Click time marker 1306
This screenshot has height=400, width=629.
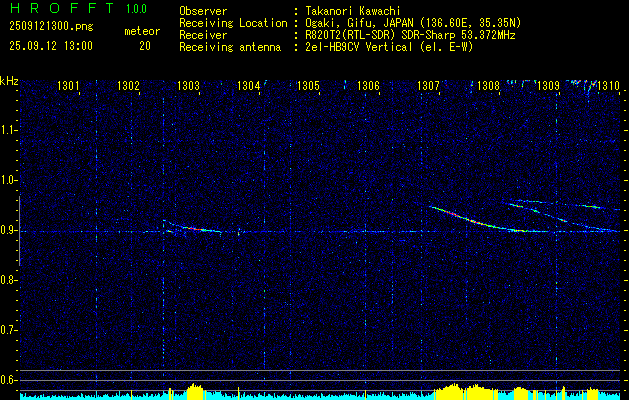[368, 86]
